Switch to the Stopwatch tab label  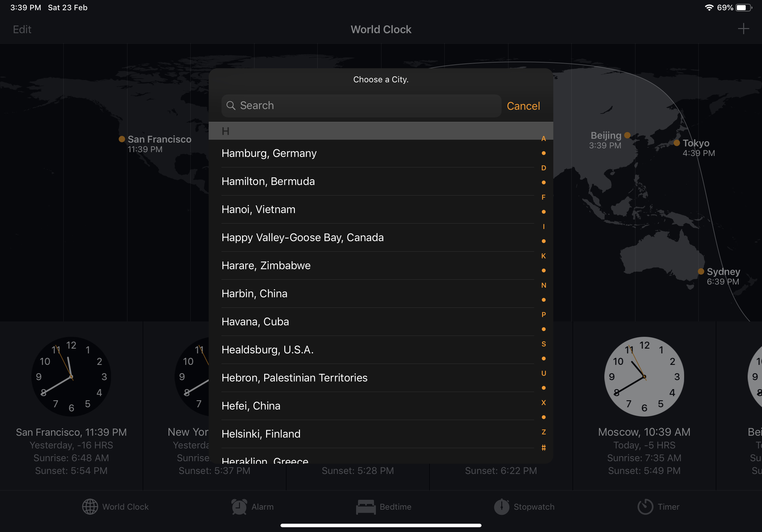click(534, 507)
